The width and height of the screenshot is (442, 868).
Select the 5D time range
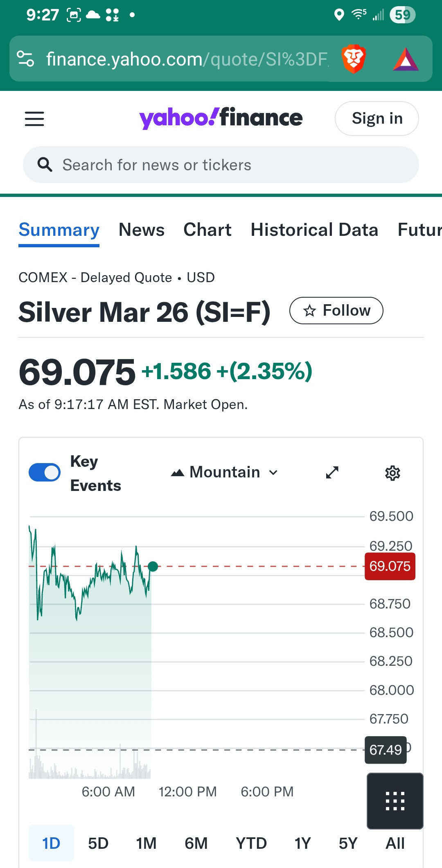coord(98,843)
